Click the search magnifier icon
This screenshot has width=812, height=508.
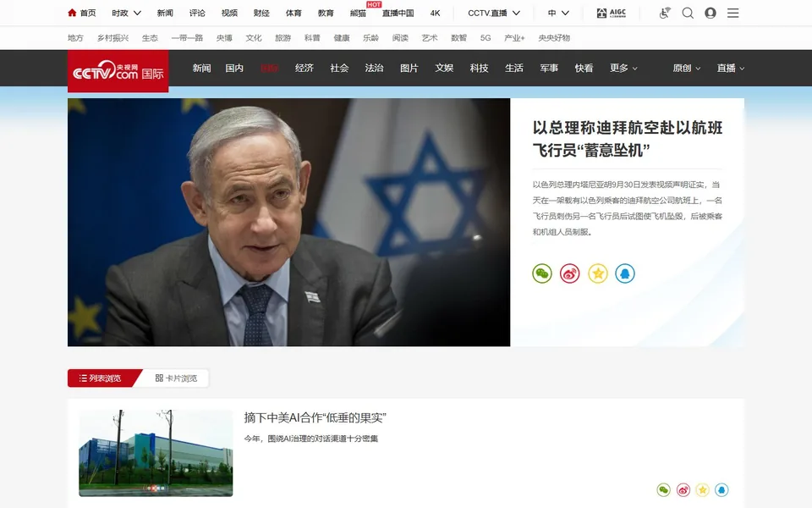pyautogui.click(x=688, y=13)
